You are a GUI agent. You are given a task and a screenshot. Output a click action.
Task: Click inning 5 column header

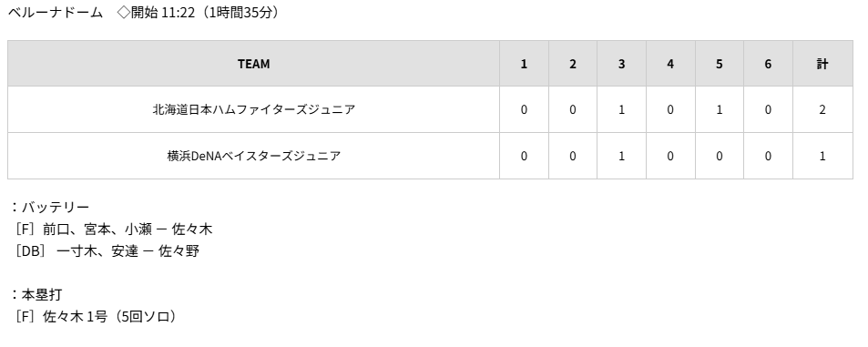720,64
